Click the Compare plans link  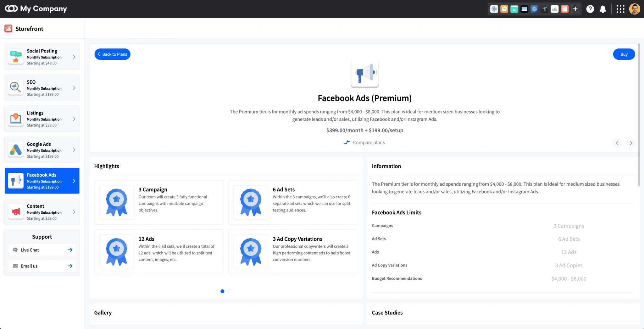tap(369, 142)
